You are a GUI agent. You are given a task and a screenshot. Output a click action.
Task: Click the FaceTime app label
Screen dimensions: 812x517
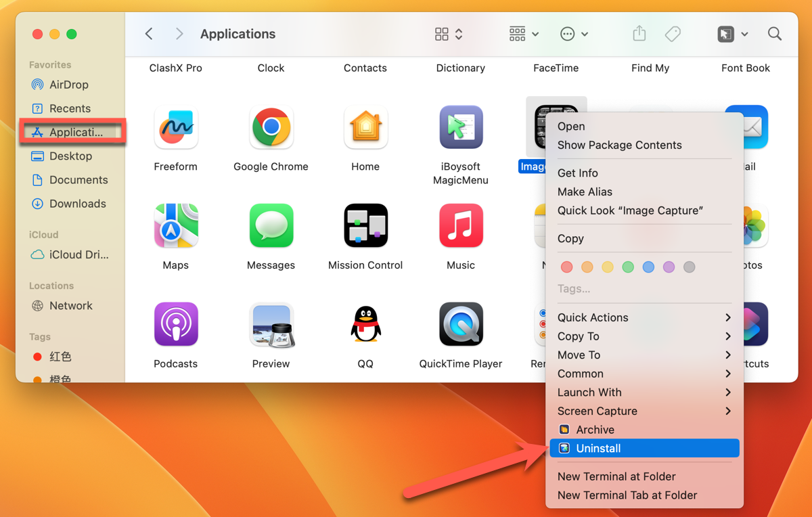click(x=556, y=68)
